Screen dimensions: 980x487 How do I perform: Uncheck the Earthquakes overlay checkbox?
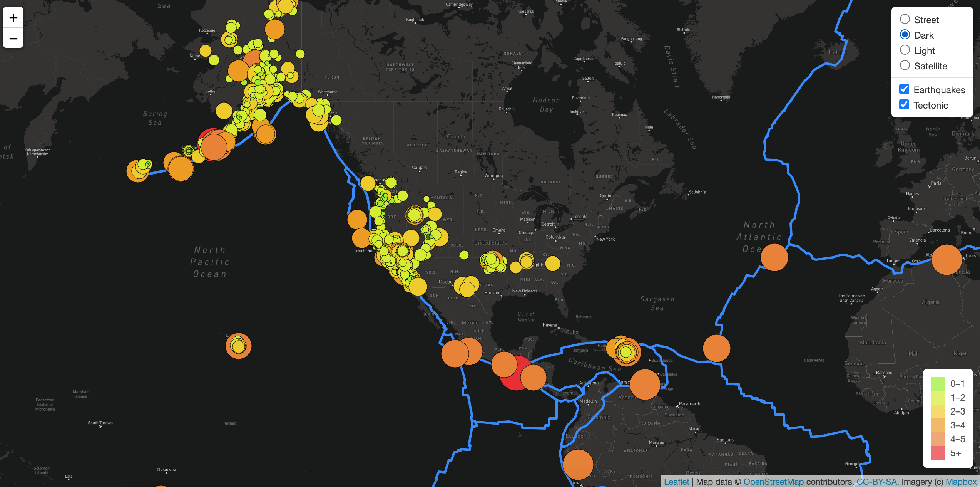(904, 89)
